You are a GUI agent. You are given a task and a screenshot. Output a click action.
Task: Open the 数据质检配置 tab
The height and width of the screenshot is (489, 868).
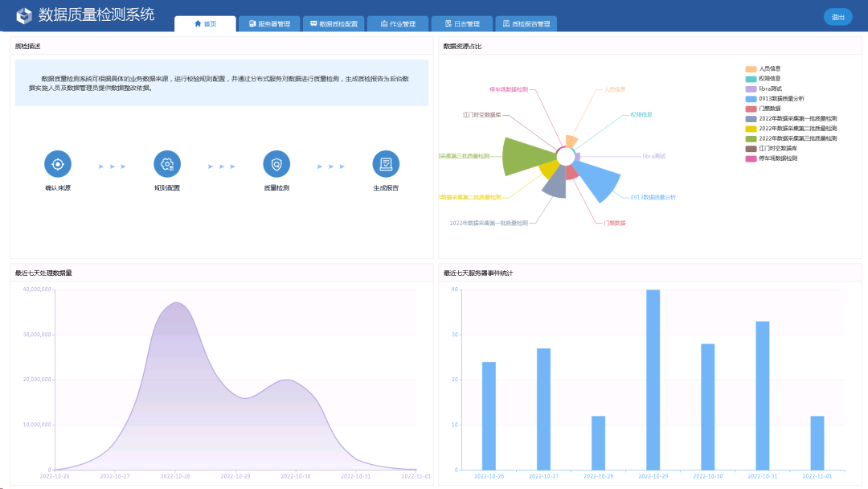(x=334, y=24)
